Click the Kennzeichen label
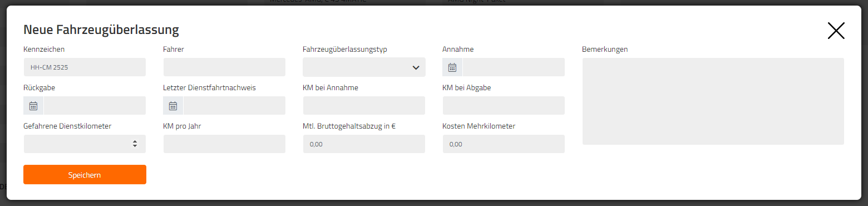868x206 pixels. pyautogui.click(x=44, y=49)
